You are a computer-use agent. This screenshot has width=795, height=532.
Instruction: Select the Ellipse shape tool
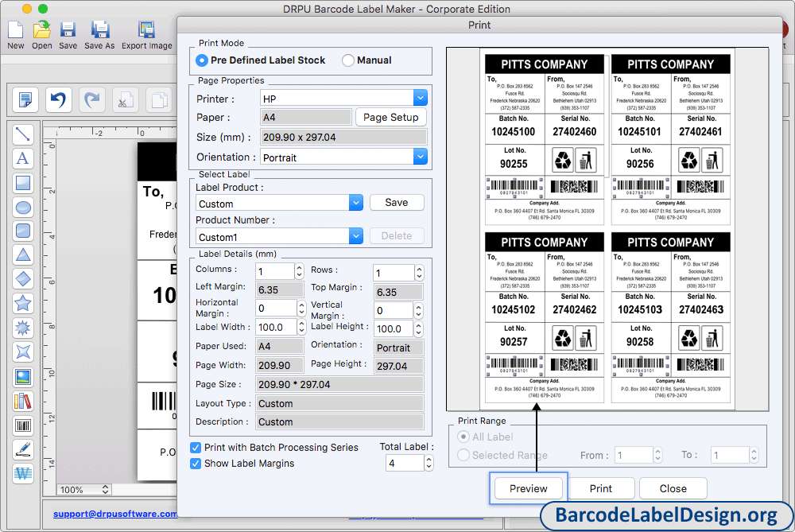coord(23,207)
